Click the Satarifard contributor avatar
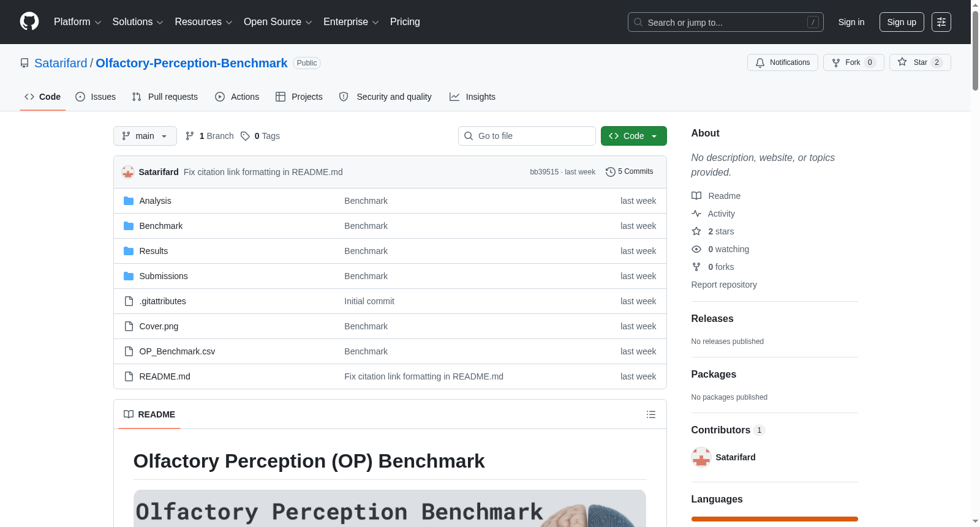Image resolution: width=980 pixels, height=527 pixels. 701,457
